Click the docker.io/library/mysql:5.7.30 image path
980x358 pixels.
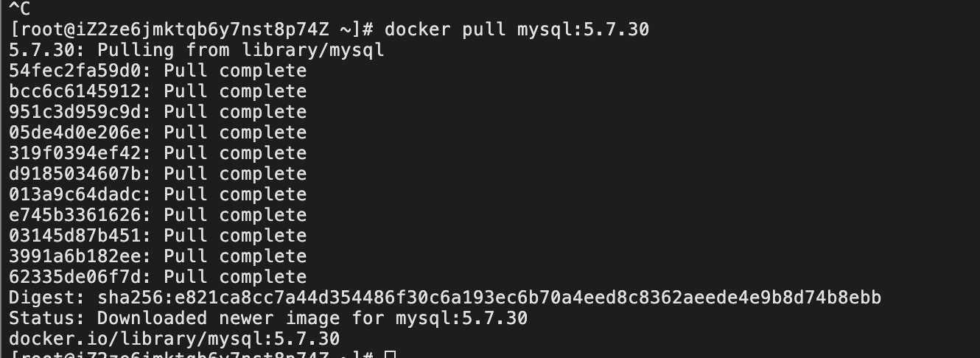tap(175, 340)
